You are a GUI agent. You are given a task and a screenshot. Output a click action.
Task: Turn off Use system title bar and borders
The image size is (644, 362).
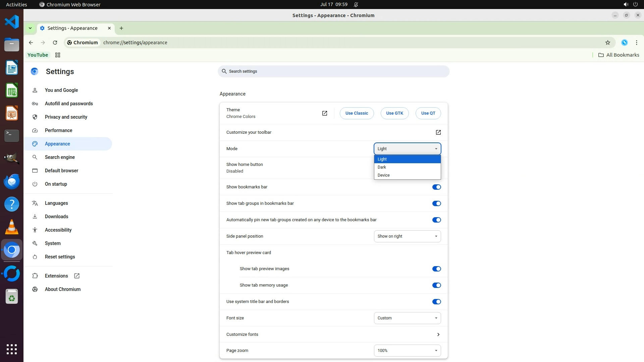(x=436, y=302)
